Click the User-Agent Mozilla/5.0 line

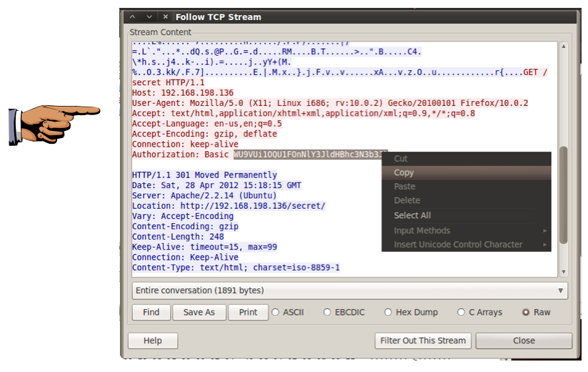click(330, 103)
